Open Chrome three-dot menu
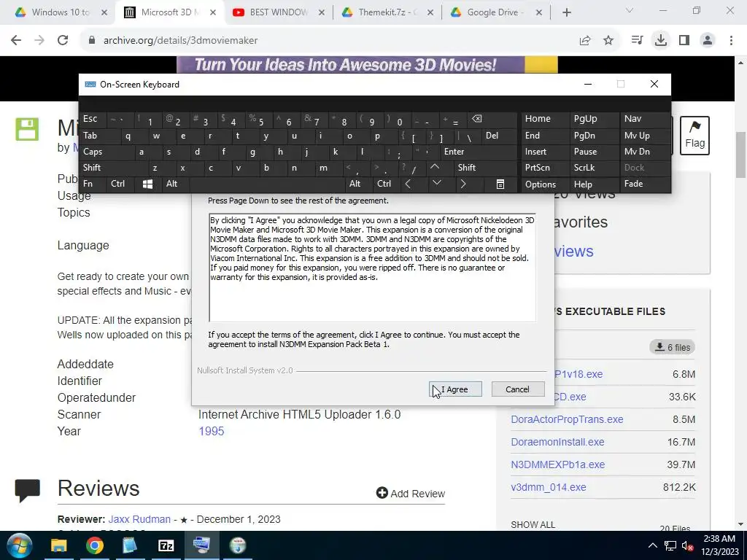This screenshot has height=560, width=747. point(731,41)
